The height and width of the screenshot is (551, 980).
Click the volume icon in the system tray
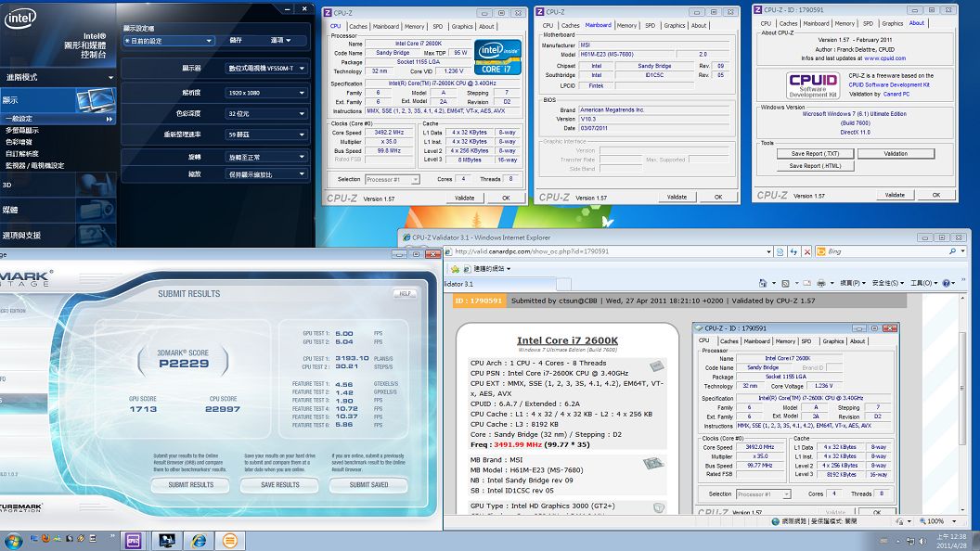coord(922,541)
